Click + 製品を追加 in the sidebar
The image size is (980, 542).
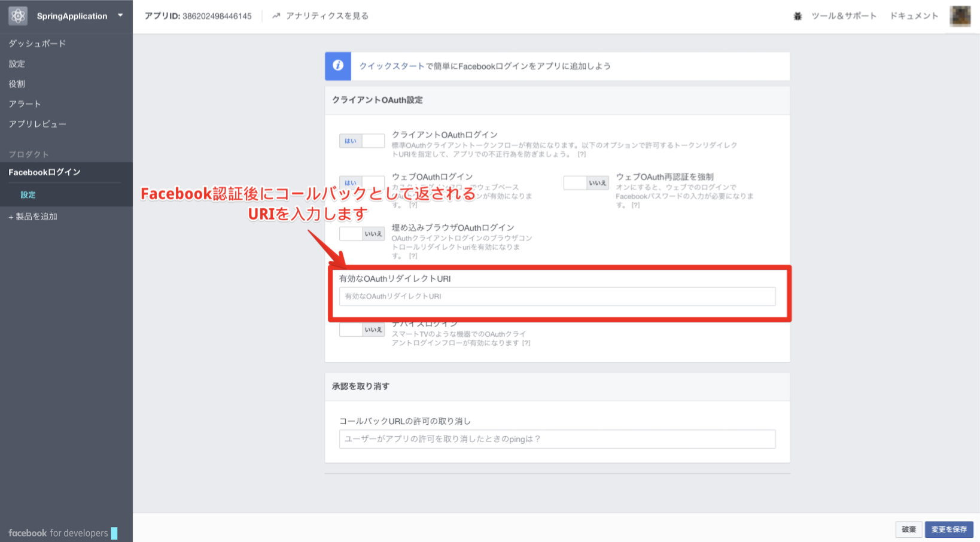pyautogui.click(x=33, y=217)
